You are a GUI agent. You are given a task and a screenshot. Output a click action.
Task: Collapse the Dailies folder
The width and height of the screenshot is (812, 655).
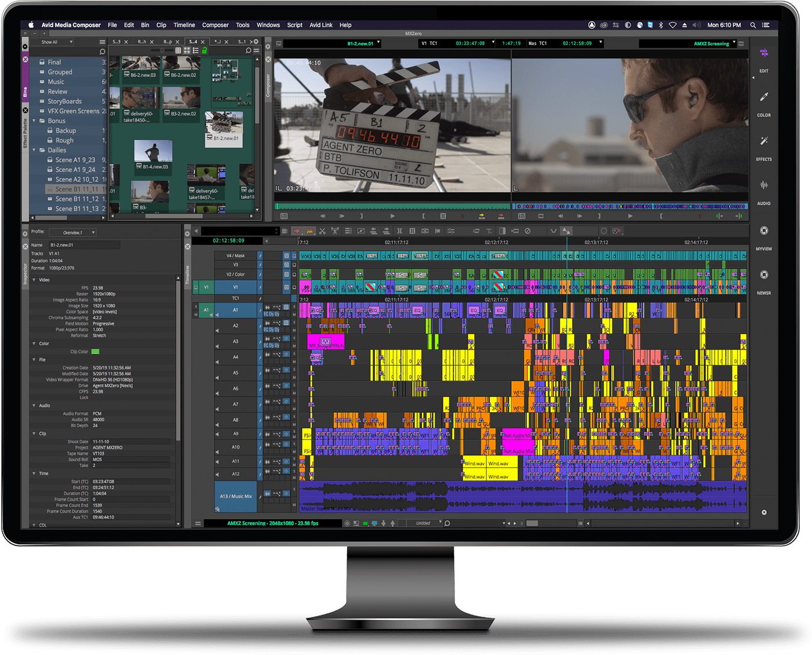click(x=34, y=150)
